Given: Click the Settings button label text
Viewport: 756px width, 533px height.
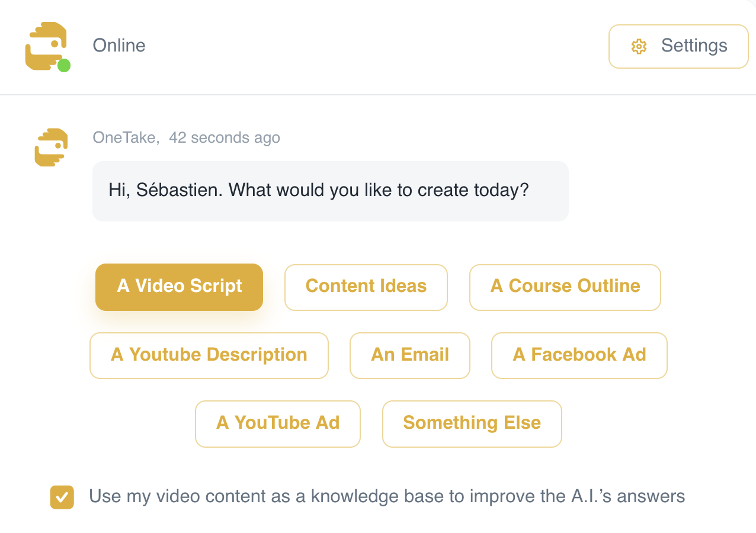Looking at the screenshot, I should [x=693, y=46].
